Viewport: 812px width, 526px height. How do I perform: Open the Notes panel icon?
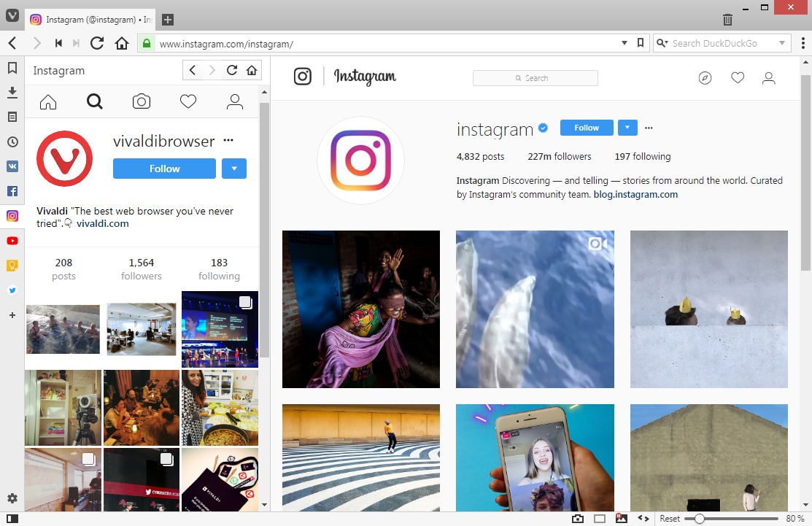point(12,117)
